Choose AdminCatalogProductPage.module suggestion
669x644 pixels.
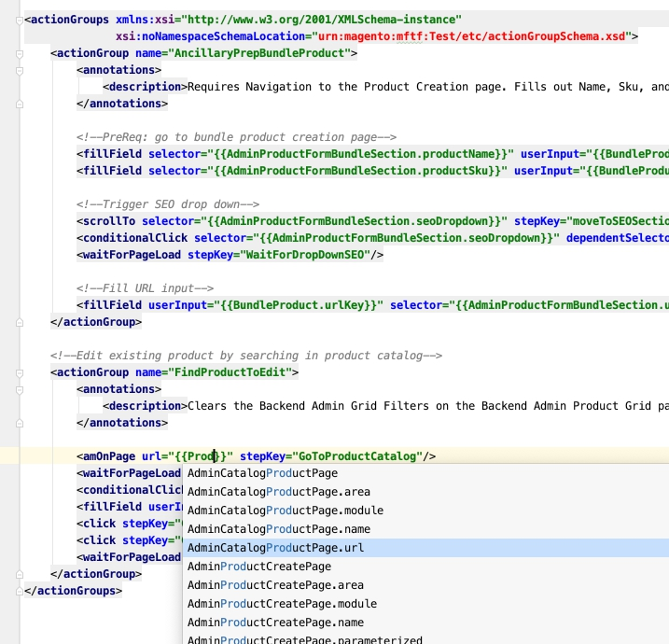point(425,511)
